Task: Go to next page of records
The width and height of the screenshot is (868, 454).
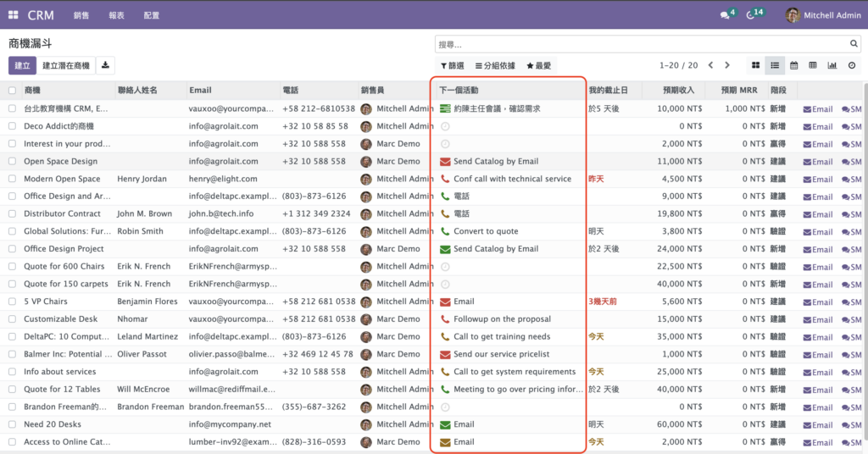Action: pos(727,65)
